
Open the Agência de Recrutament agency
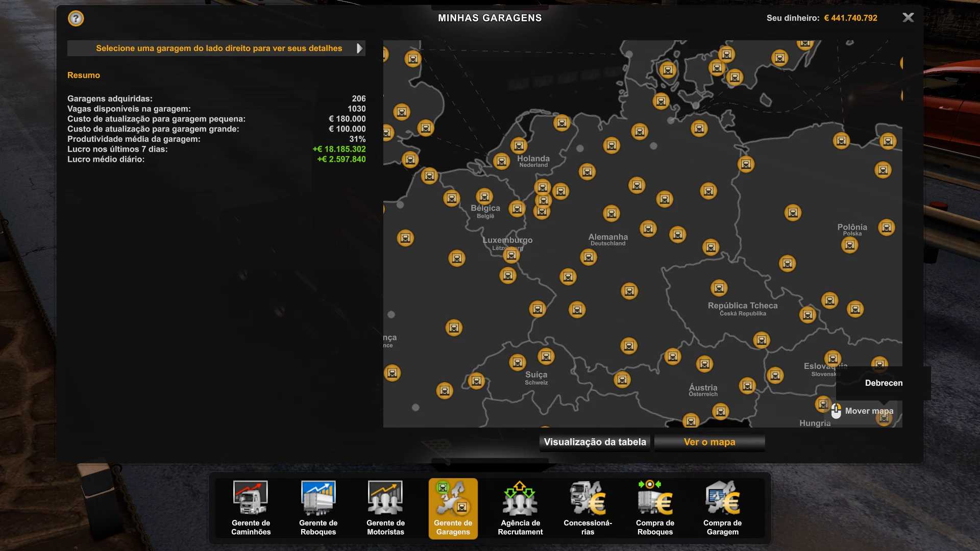[520, 508]
